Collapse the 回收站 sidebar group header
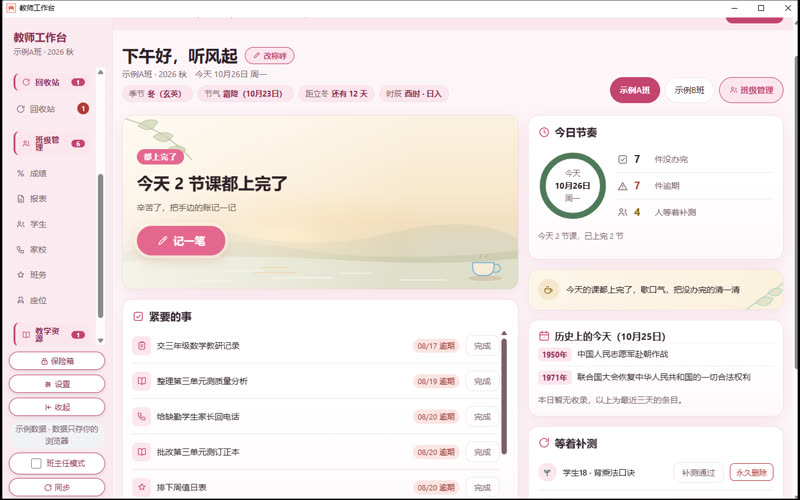800x500 pixels. click(53, 82)
